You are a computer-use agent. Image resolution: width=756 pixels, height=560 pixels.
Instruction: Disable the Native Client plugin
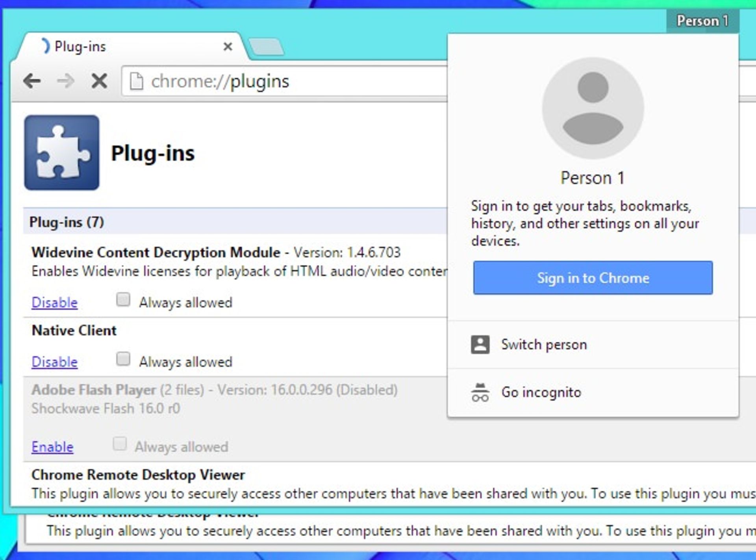[x=54, y=362]
